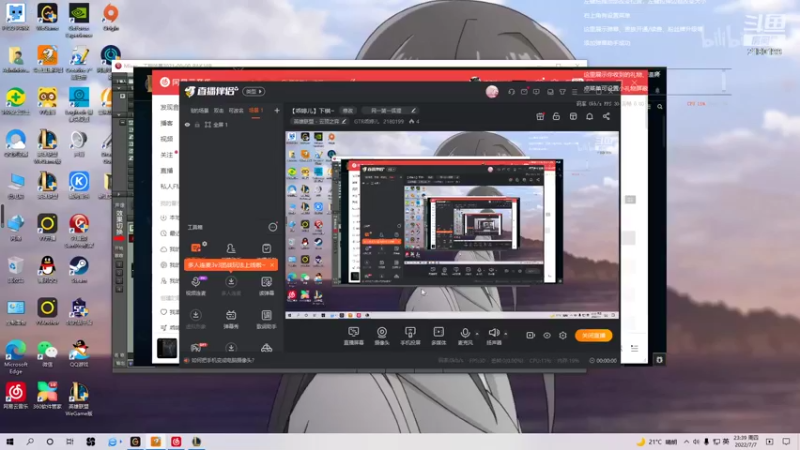Open the QQ penguin desktop icon
Viewport: 800px width, 450px height.
tap(47, 270)
